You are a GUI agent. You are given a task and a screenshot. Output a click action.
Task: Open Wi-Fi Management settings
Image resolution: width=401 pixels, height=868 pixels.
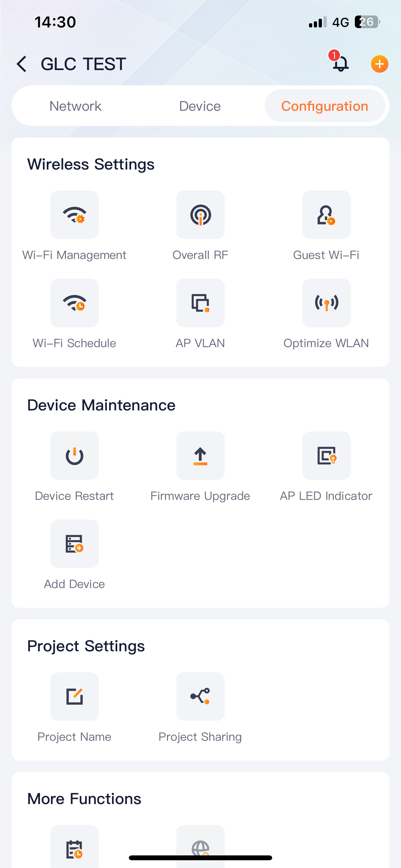tap(75, 215)
